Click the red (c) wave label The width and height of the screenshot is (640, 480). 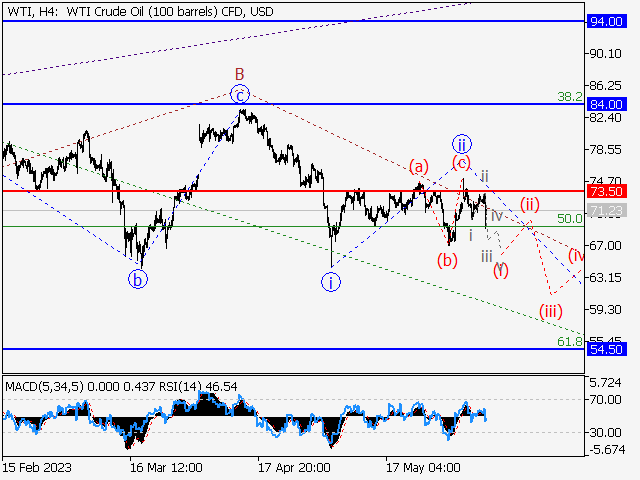[462, 163]
